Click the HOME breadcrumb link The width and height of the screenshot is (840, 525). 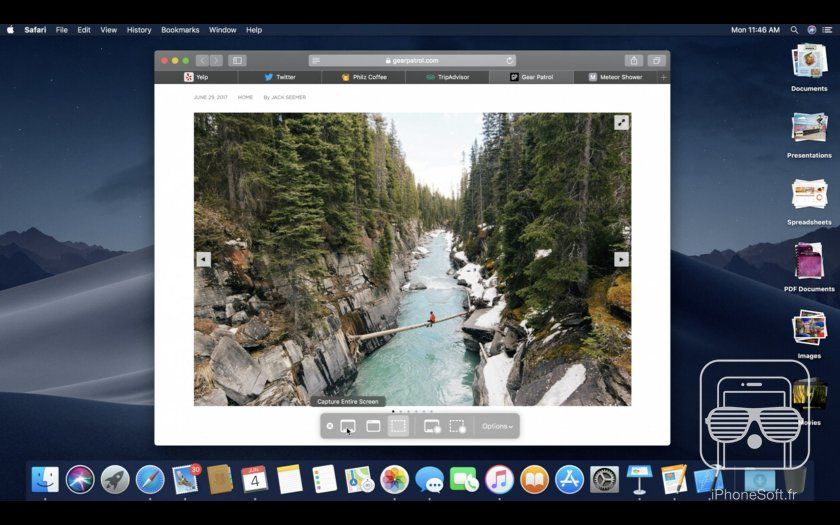(x=245, y=97)
